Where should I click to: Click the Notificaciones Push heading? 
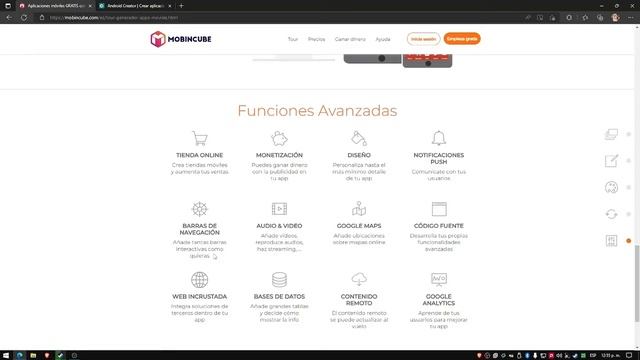[439, 158]
